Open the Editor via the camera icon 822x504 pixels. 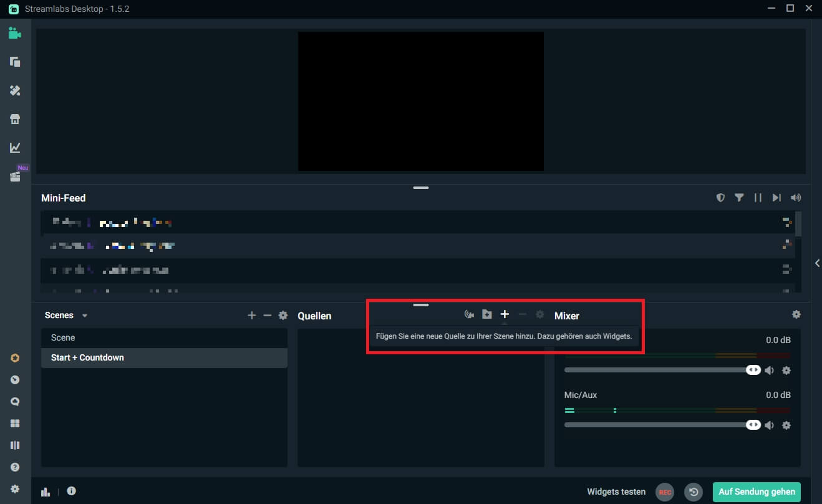pyautogui.click(x=15, y=33)
